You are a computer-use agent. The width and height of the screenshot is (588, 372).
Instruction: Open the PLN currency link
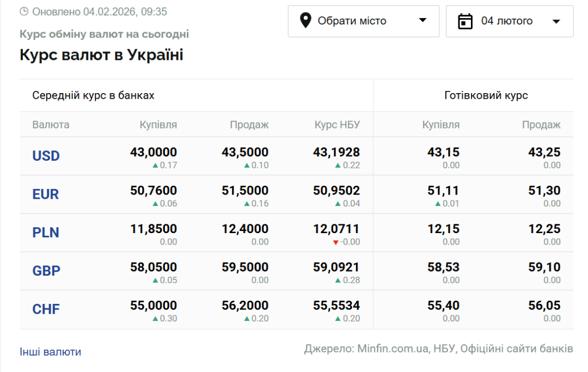pos(46,233)
